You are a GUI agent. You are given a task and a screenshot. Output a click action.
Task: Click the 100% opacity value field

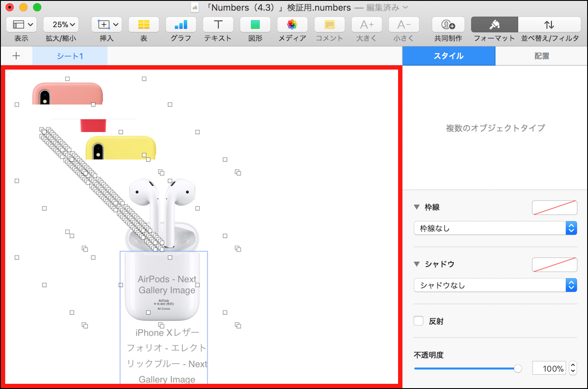coord(549,369)
